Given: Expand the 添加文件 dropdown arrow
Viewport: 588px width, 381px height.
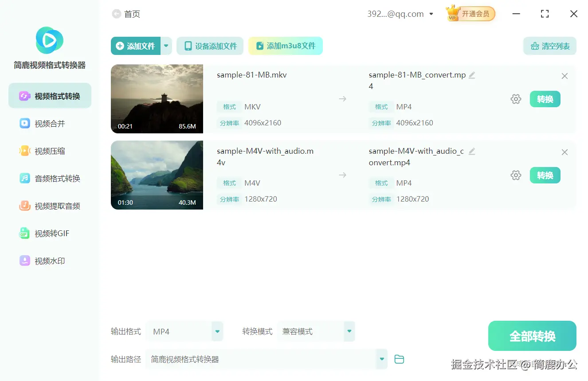Looking at the screenshot, I should click(166, 46).
